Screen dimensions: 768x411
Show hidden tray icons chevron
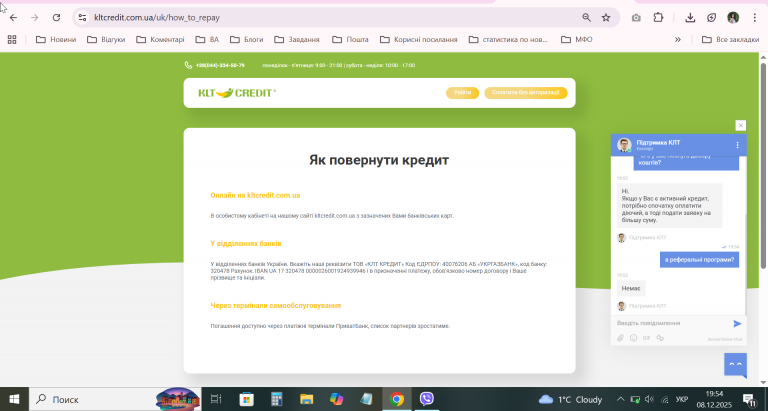pyautogui.click(x=620, y=399)
